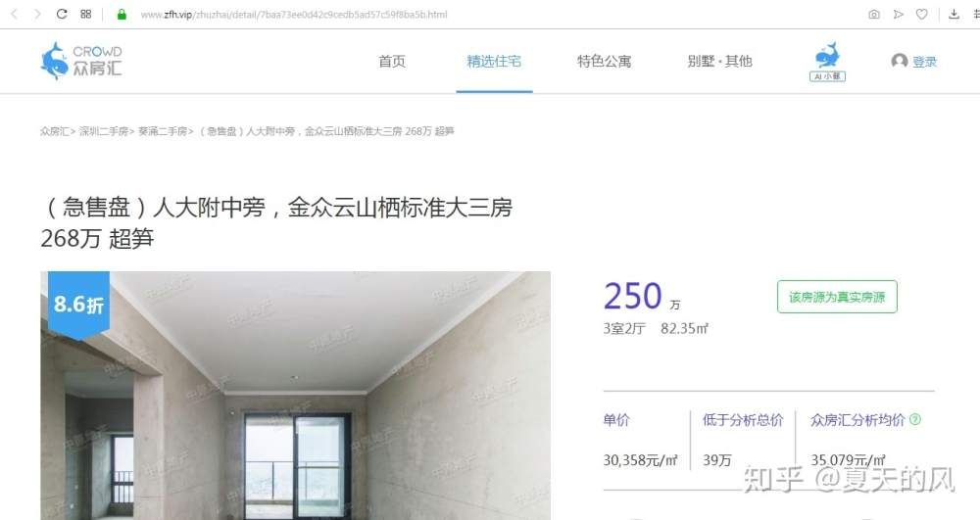Select the 精选住宅 navigation tab
Viewport: 980px width, 520px height.
[494, 61]
